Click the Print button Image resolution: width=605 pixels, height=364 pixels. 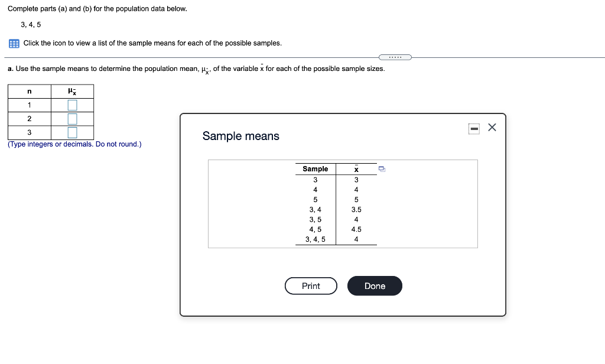[311, 285]
